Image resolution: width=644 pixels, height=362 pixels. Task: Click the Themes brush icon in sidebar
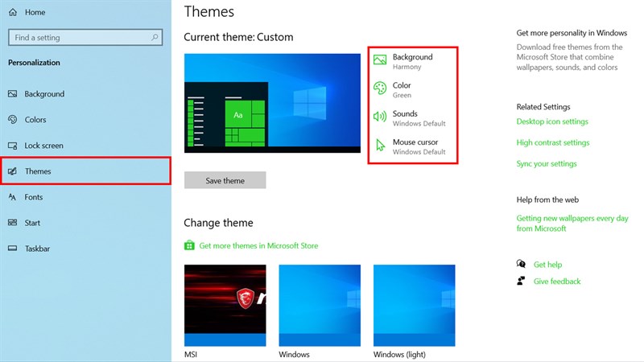click(x=13, y=171)
